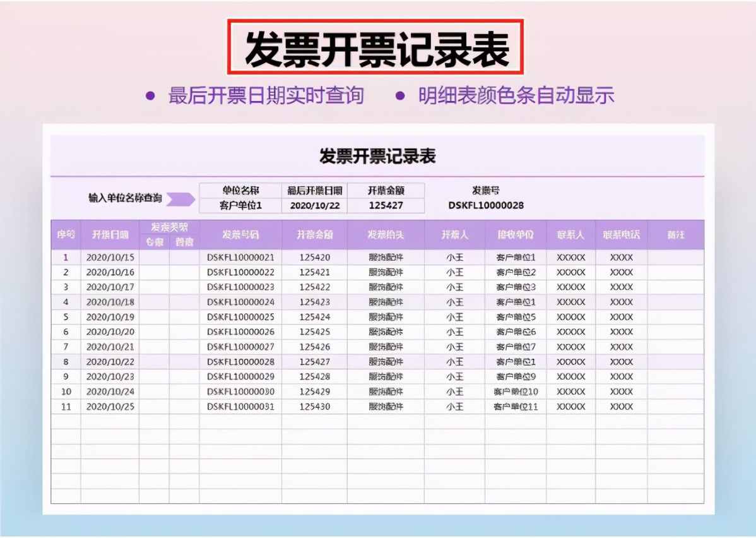Select the amount cell 125423
756x538 pixels.
tap(314, 302)
